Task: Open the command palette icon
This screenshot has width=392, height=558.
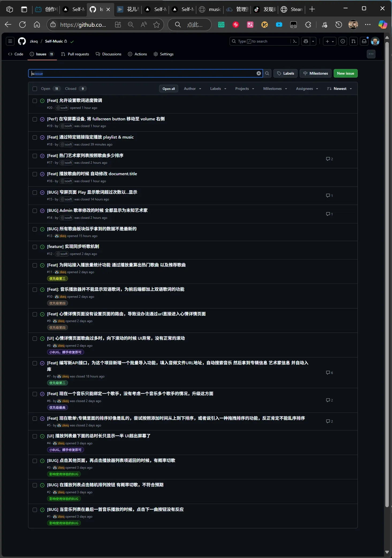Action: 295,41
